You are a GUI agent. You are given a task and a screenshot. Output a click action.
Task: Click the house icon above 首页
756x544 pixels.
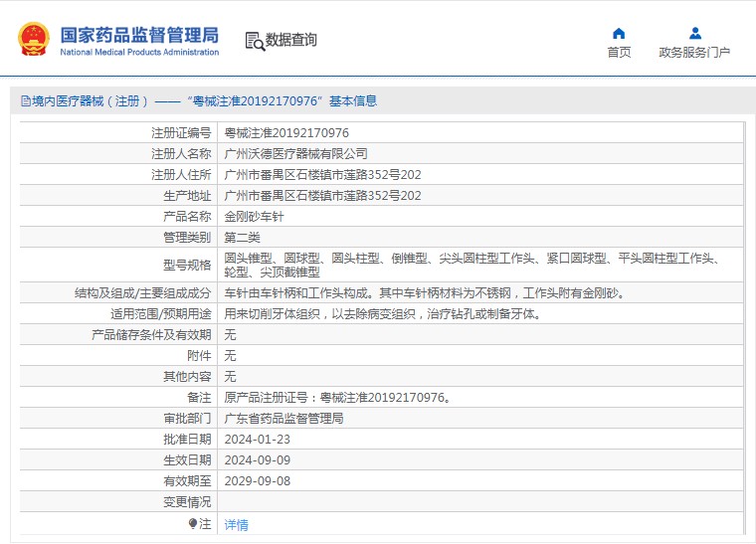click(619, 33)
